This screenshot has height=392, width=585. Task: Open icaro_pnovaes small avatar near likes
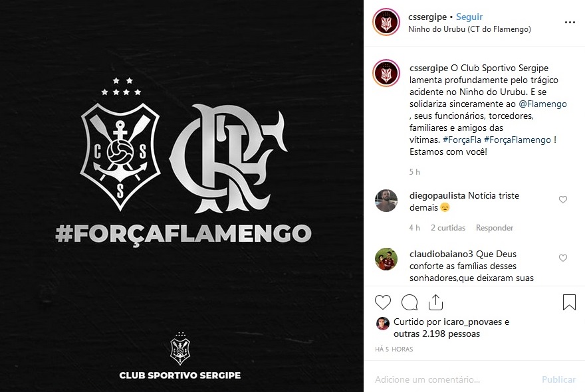tap(382, 324)
